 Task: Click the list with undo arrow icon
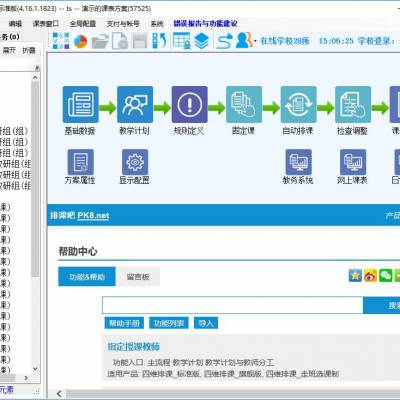[159, 41]
